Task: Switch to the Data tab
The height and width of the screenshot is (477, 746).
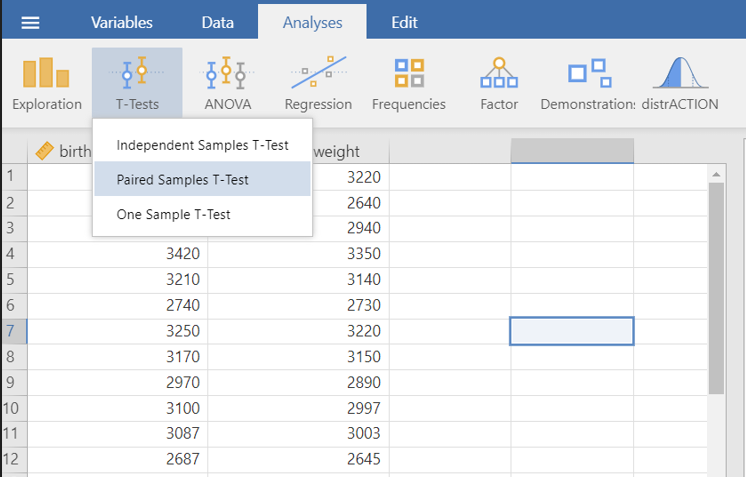Action: (217, 22)
